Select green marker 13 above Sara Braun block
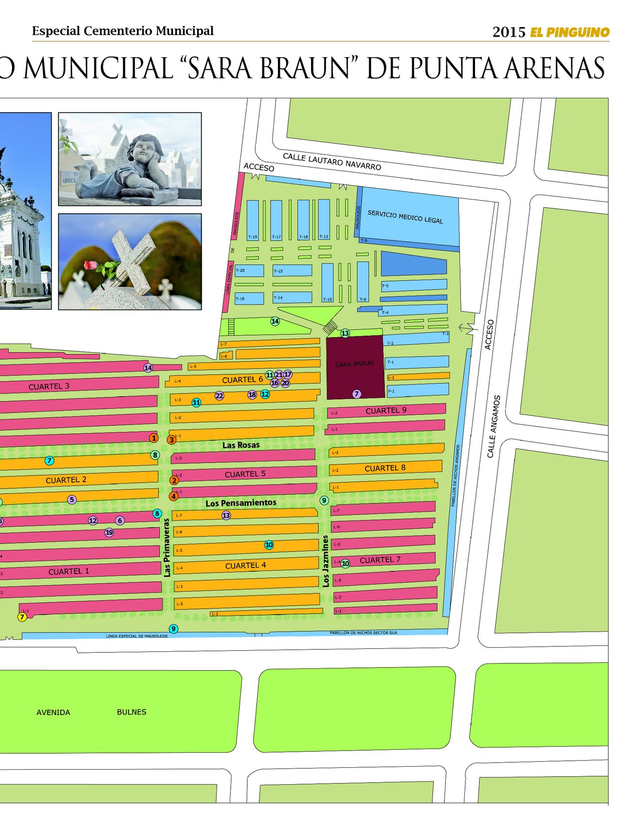This screenshot has width=642, height=840. coord(345,333)
